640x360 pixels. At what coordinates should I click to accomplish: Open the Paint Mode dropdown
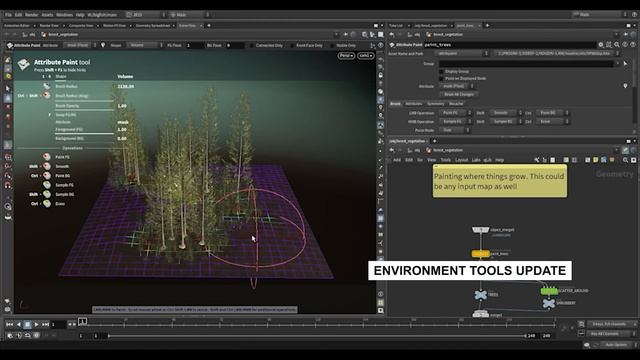coord(454,130)
